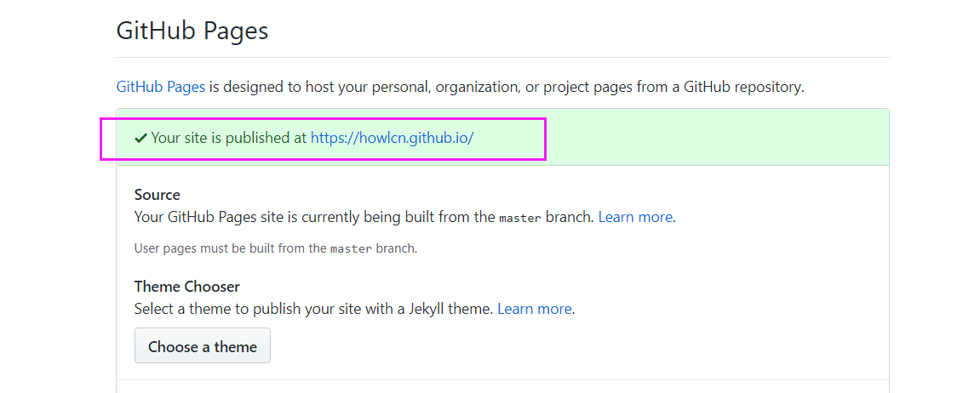The image size is (980, 393).
Task: Open the GitHub Pages documentation link
Action: [161, 87]
